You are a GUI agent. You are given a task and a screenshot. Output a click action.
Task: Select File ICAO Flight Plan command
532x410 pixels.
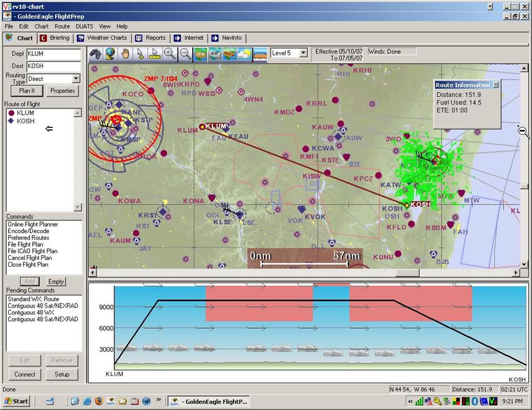[33, 251]
